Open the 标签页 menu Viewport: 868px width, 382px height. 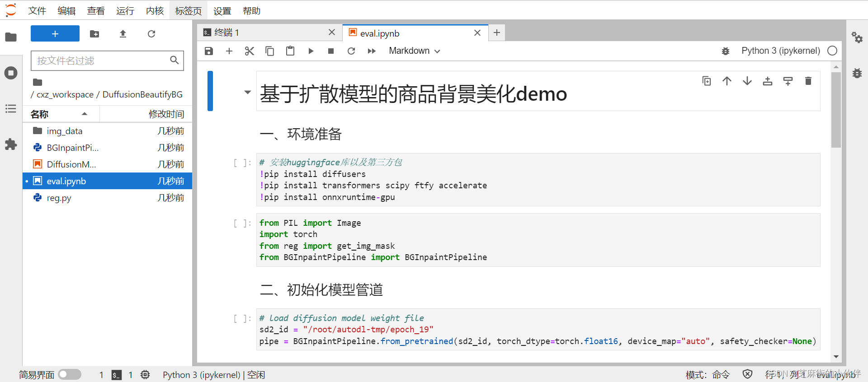(189, 10)
